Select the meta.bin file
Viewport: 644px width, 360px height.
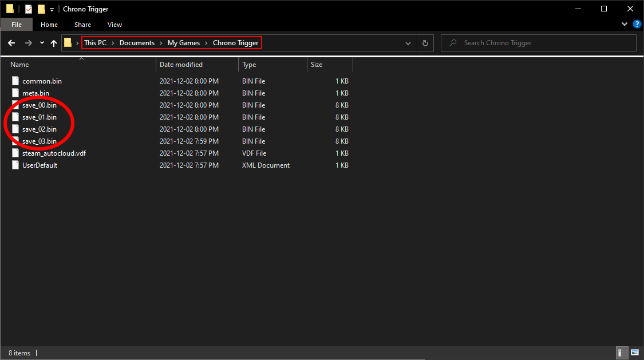pyautogui.click(x=35, y=93)
